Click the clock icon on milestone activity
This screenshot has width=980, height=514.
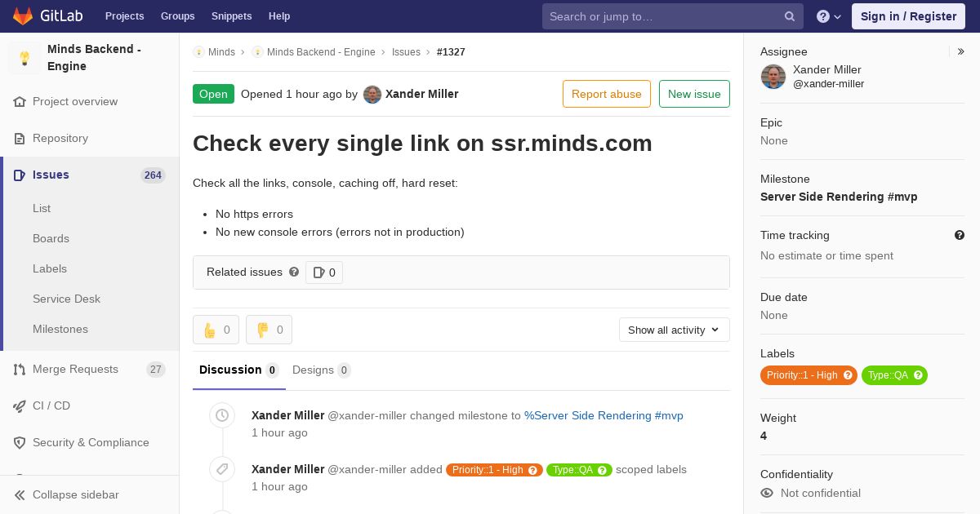[222, 416]
